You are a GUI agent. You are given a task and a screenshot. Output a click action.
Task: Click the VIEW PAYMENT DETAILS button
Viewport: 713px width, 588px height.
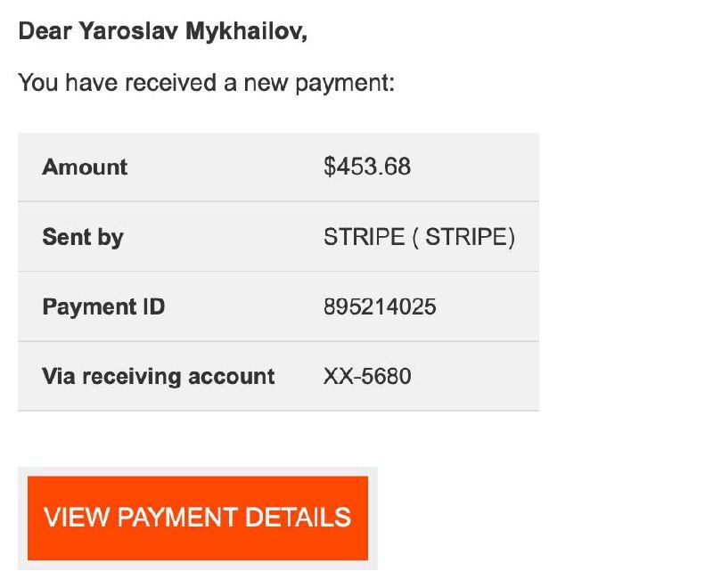tap(197, 518)
